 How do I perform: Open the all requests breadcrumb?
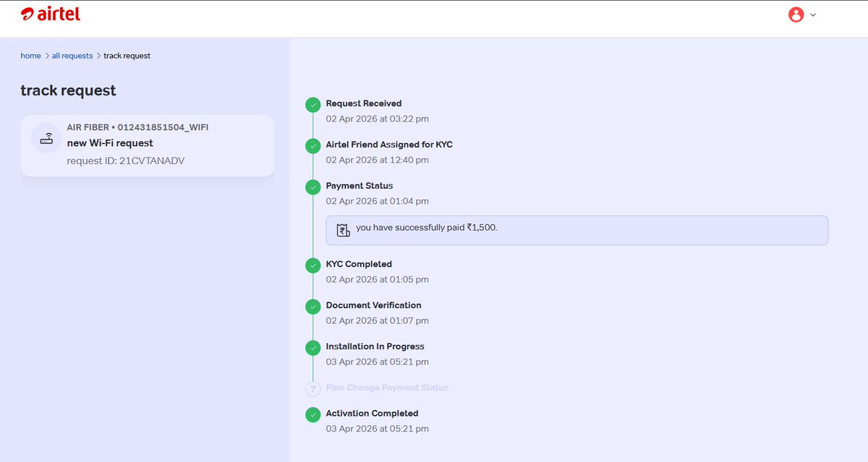[72, 56]
